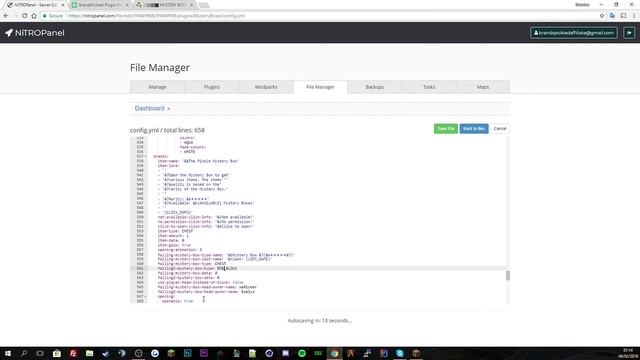
Task: Click the item-glow true line in editor
Action: (x=174, y=245)
